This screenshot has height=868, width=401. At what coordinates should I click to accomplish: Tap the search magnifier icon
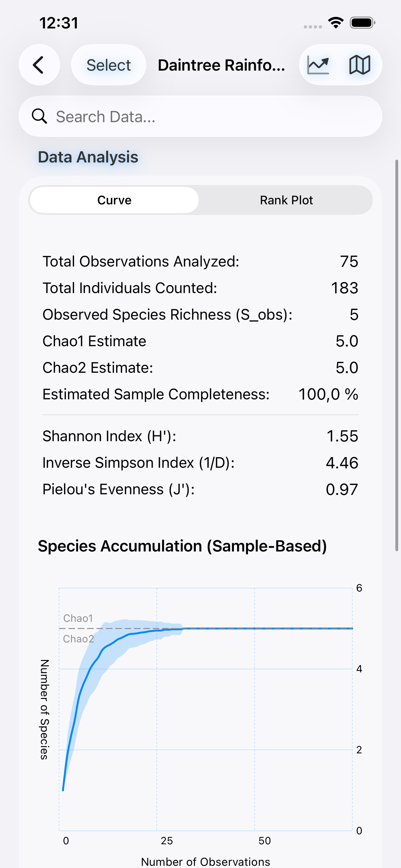point(39,116)
